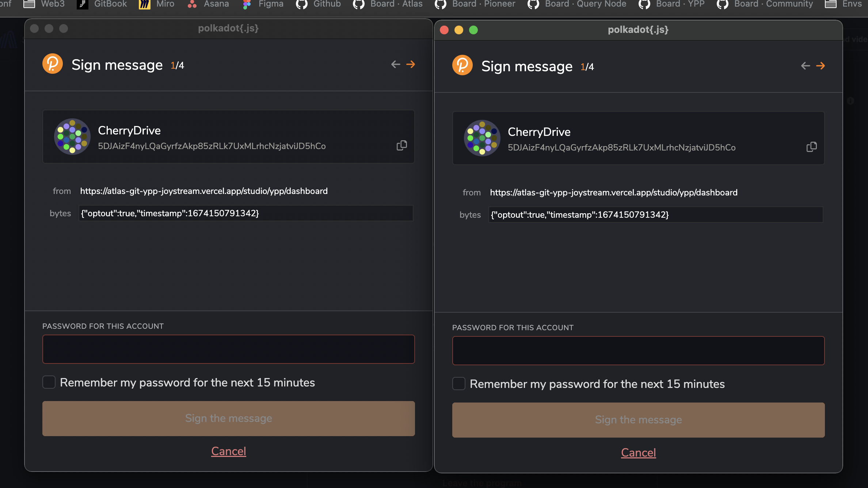The width and height of the screenshot is (868, 488).
Task: Navigate forward with the orange arrow
Action: click(411, 64)
